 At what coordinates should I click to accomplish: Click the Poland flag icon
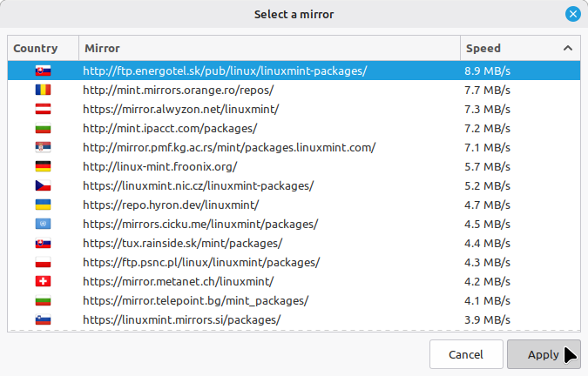(42, 262)
